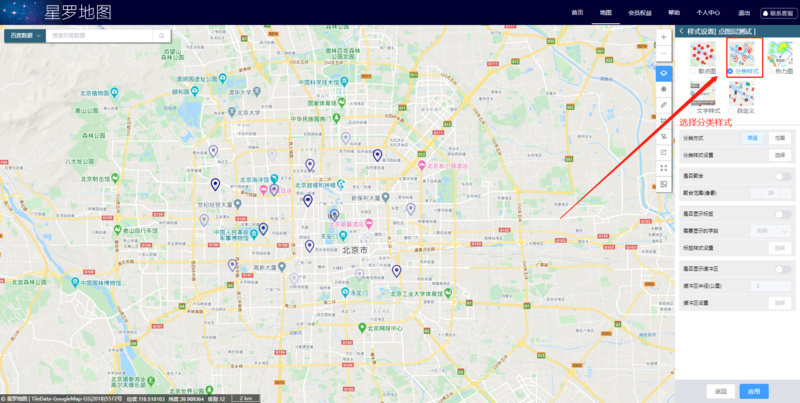Click the 缓冲区半径(公里) input field
The height and width of the screenshot is (403, 800).
click(771, 286)
